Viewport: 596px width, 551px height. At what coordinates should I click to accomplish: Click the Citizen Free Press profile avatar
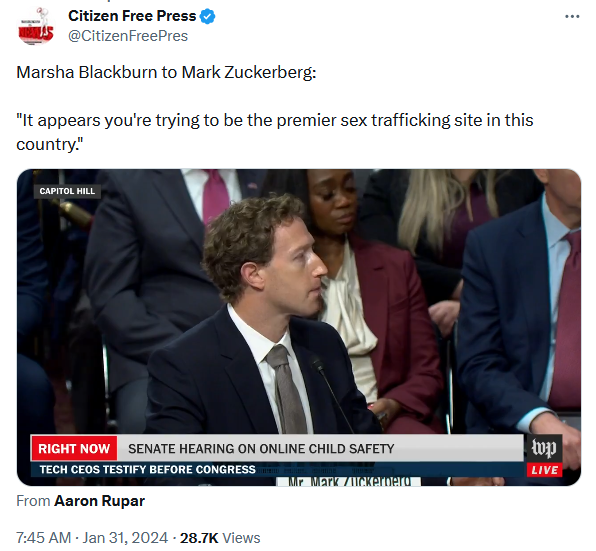coord(36,26)
